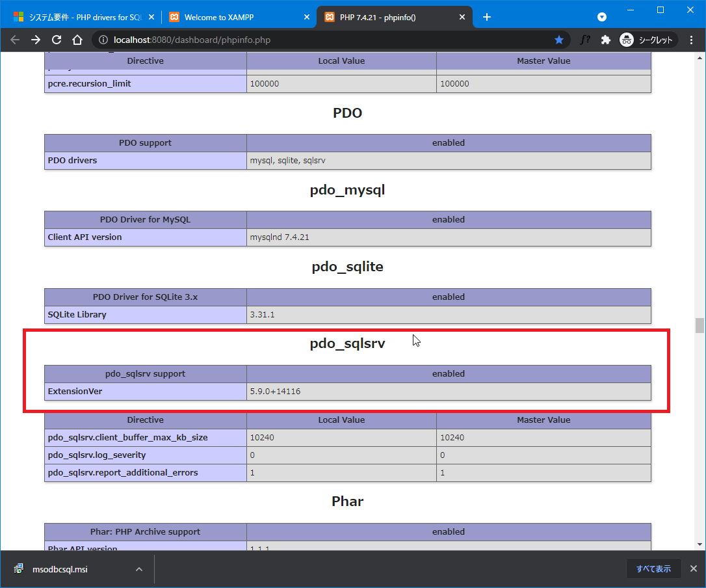This screenshot has width=706, height=588.
Task: Click the browser back arrow button
Action: click(x=15, y=40)
